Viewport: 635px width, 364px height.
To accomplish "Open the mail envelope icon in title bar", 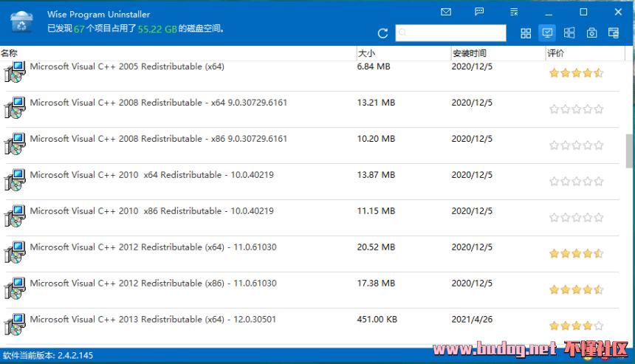I will coord(445,12).
